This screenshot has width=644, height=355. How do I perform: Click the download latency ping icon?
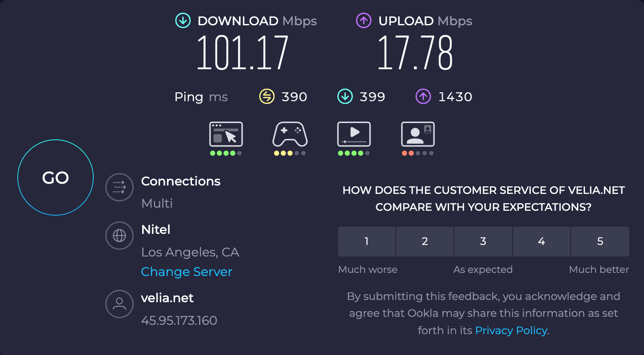click(345, 96)
